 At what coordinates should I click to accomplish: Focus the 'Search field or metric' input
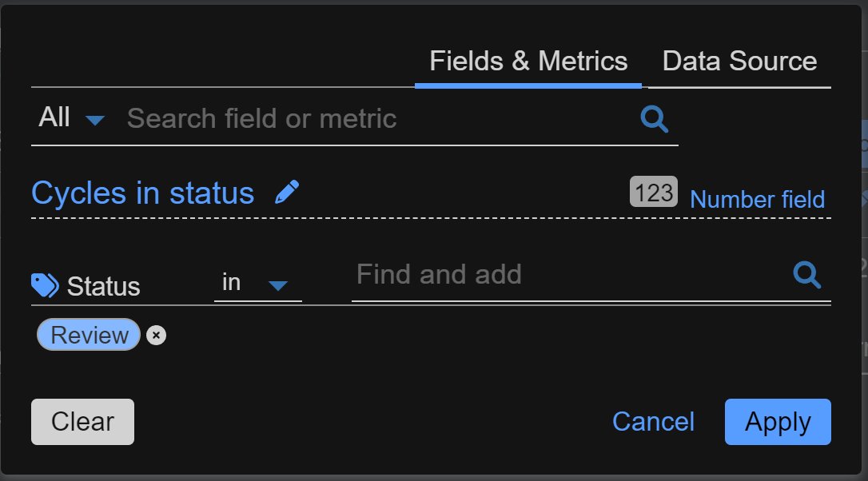tap(376, 119)
